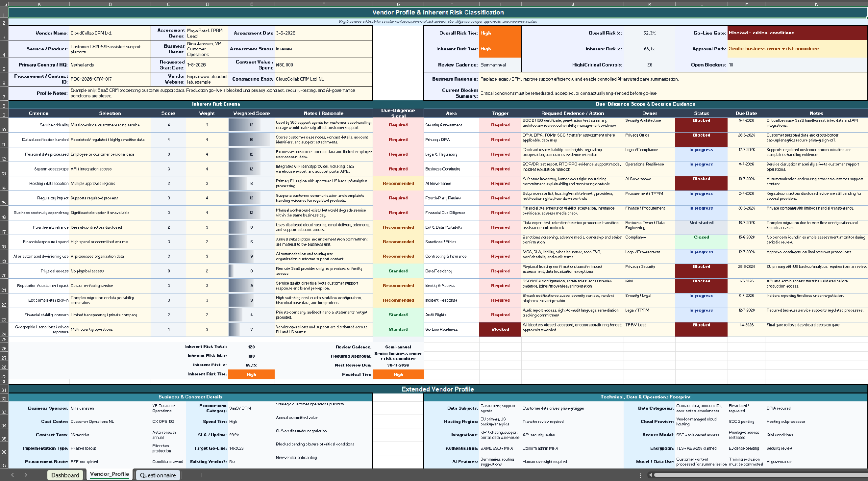Click the horizontal scrollbar's left arrow
The image size is (868, 481).
(x=650, y=475)
